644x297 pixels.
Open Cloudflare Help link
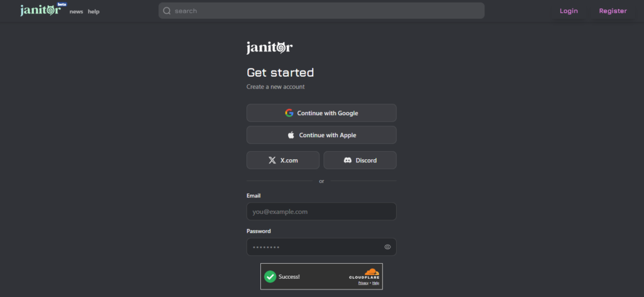point(375,283)
